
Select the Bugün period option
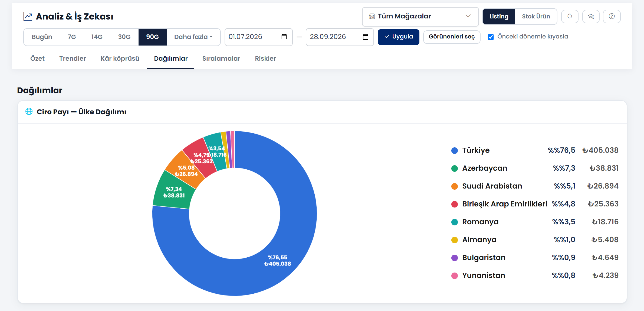point(42,37)
